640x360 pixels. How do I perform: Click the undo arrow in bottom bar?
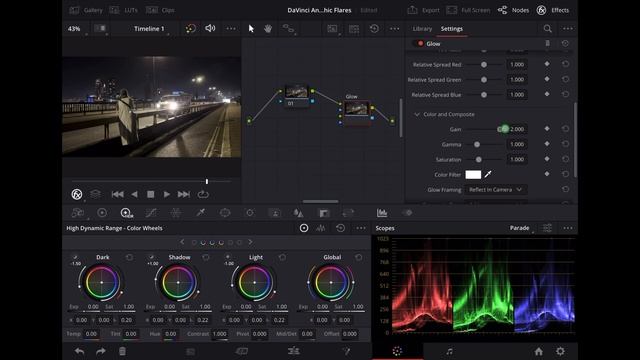(x=80, y=351)
